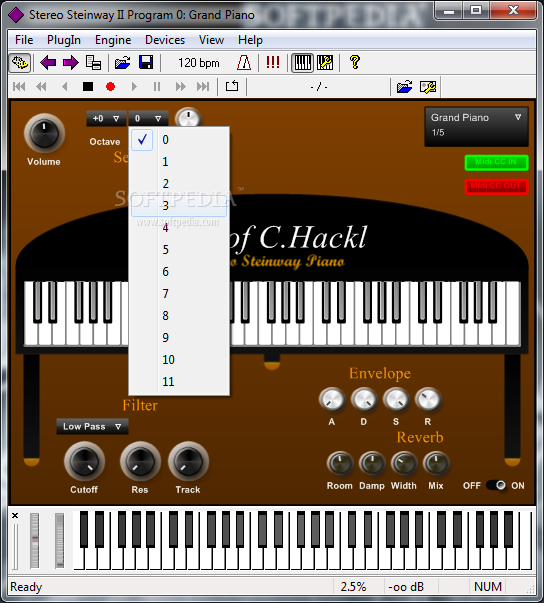544x603 pixels.
Task: Open the Grand Piano preset dropdown
Action: [476, 127]
